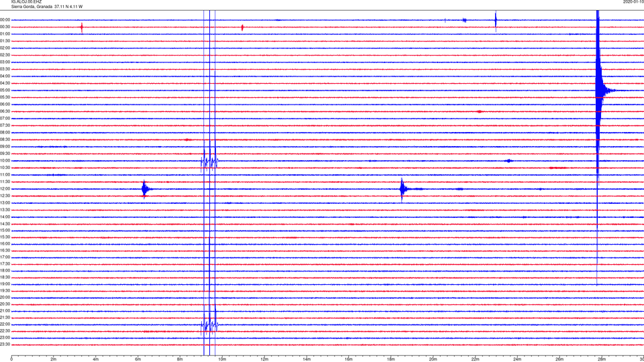The width and height of the screenshot is (644, 362).
Task: Click the large earthquake burst on the 05:00 trace
Action: [x=600, y=90]
